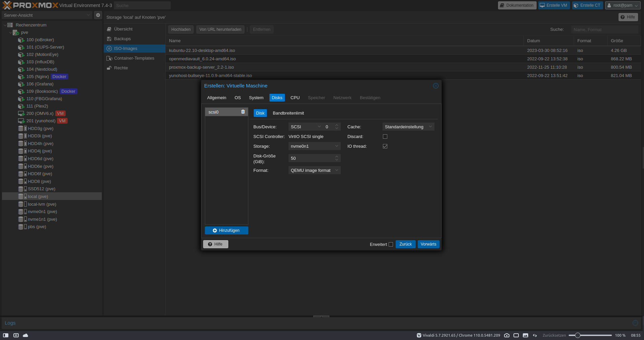Click the Name, Format filter field
The width and height of the screenshot is (644, 340).
(605, 29)
